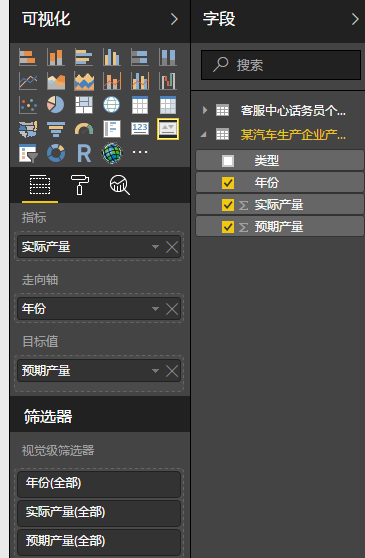Switch to the analytics magnifier tab
Viewport: 365px width, 558px height.
click(120, 185)
